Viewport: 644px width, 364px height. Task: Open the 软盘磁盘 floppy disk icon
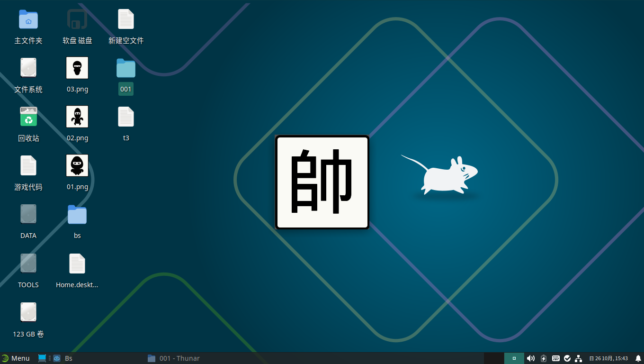tap(77, 20)
